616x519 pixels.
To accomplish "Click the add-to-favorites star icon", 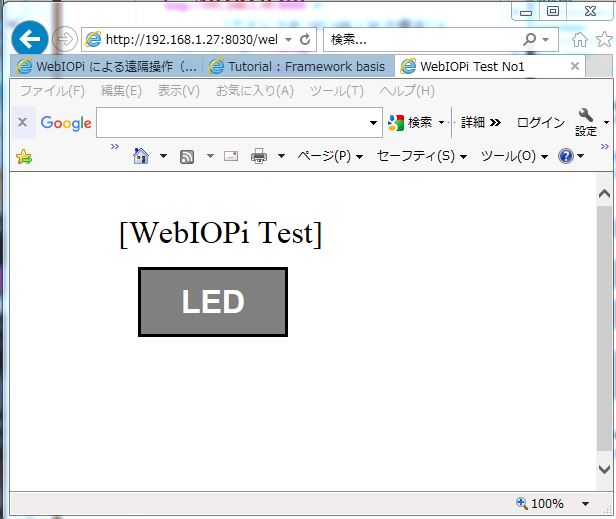I will 24,156.
